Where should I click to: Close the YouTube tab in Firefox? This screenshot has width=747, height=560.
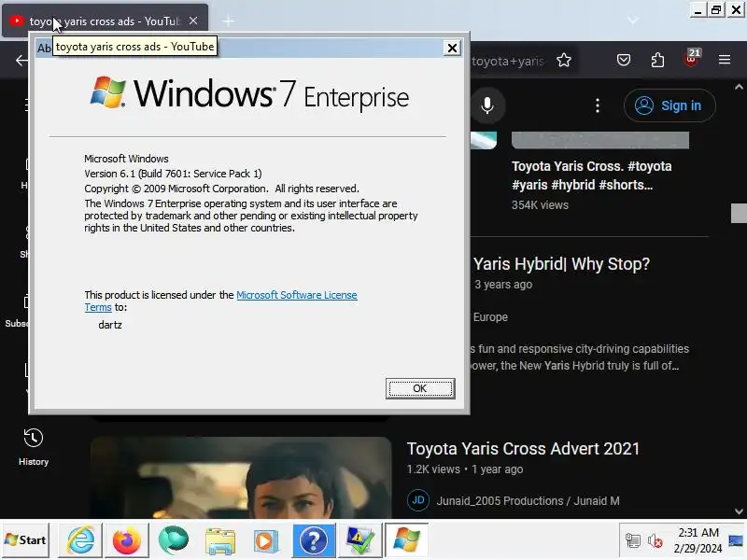pyautogui.click(x=193, y=21)
